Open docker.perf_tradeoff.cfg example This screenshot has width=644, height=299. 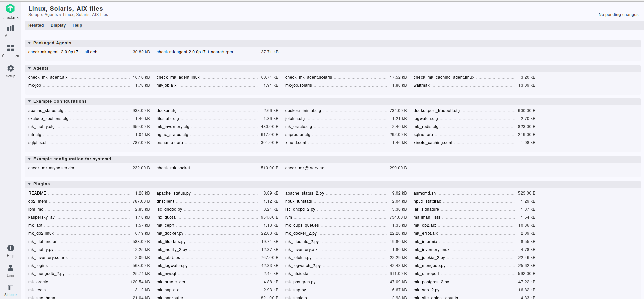pos(437,111)
